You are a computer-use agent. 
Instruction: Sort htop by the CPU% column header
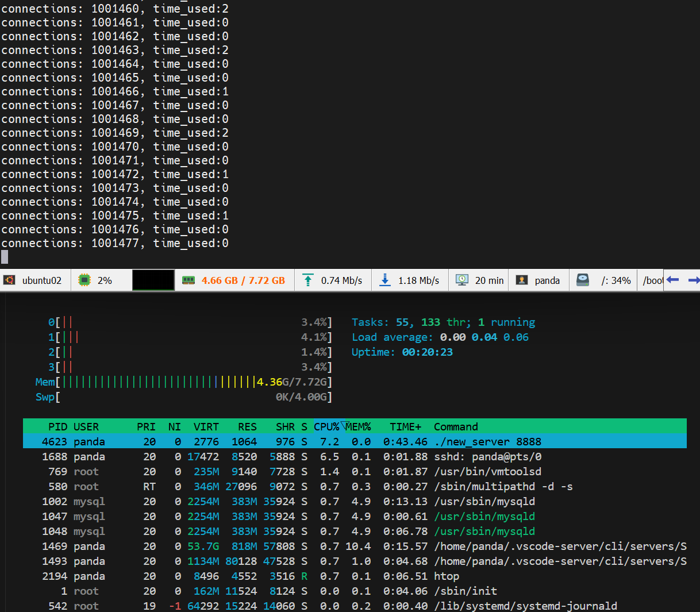326,426
